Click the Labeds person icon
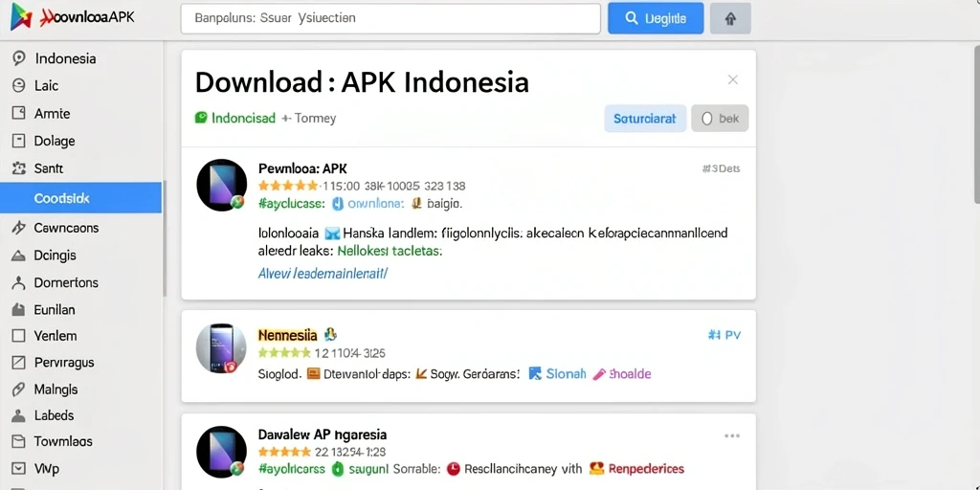The height and width of the screenshot is (490, 980). pos(19,415)
